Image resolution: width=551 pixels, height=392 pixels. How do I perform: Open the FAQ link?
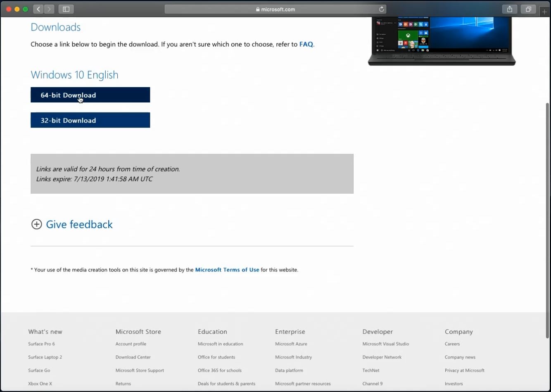pos(306,44)
